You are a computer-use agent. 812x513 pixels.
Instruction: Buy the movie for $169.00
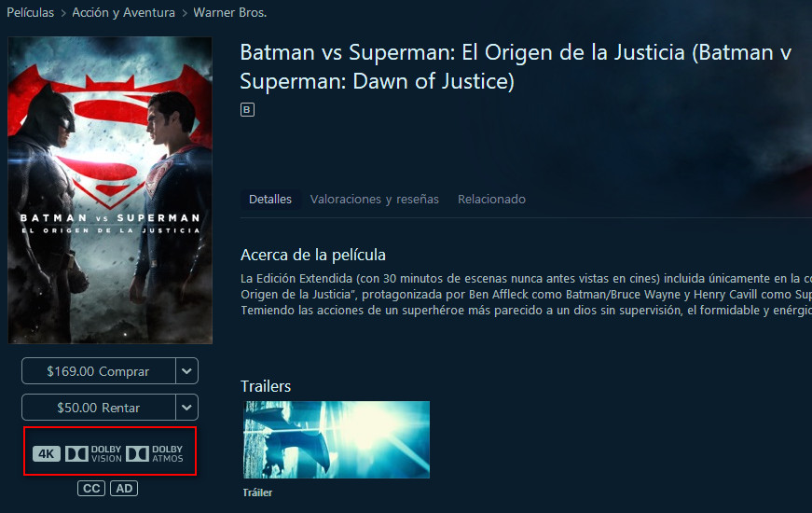tap(99, 371)
